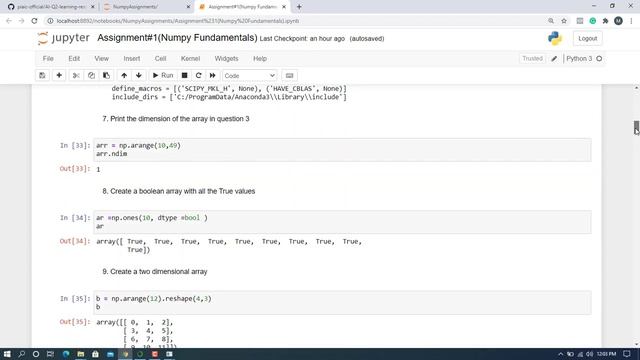This screenshot has height=360, width=640.
Task: Open the browser three-dot menu
Action: pyautogui.click(x=631, y=21)
